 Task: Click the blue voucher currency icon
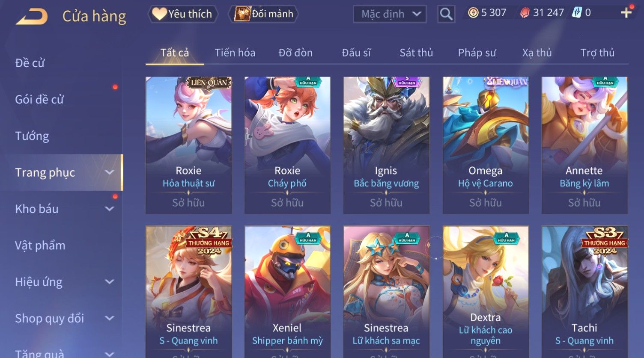tap(577, 13)
